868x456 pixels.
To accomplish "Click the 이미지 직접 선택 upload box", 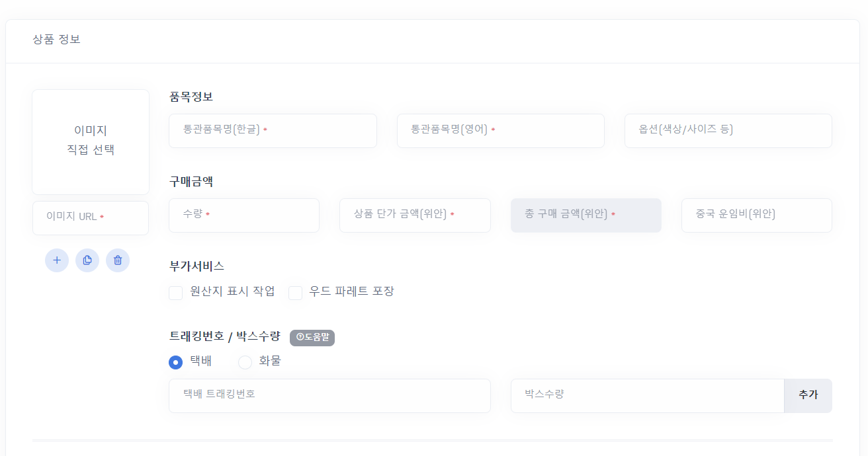I will coord(91,141).
